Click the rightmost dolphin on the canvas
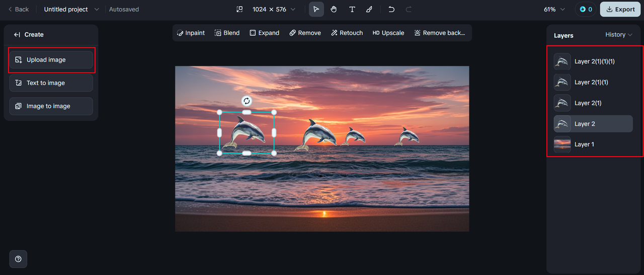 407,136
